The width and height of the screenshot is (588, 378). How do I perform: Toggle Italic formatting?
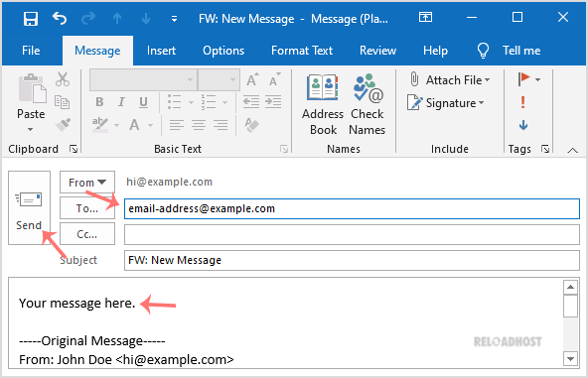pyautogui.click(x=121, y=102)
